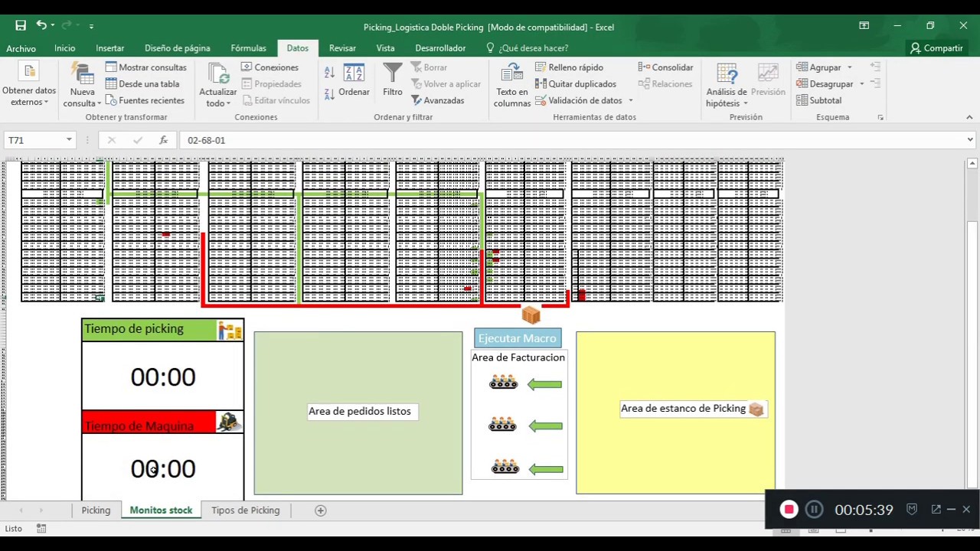This screenshot has height=551, width=980.
Task: Toggle the Filtro funnel
Action: point(393,80)
